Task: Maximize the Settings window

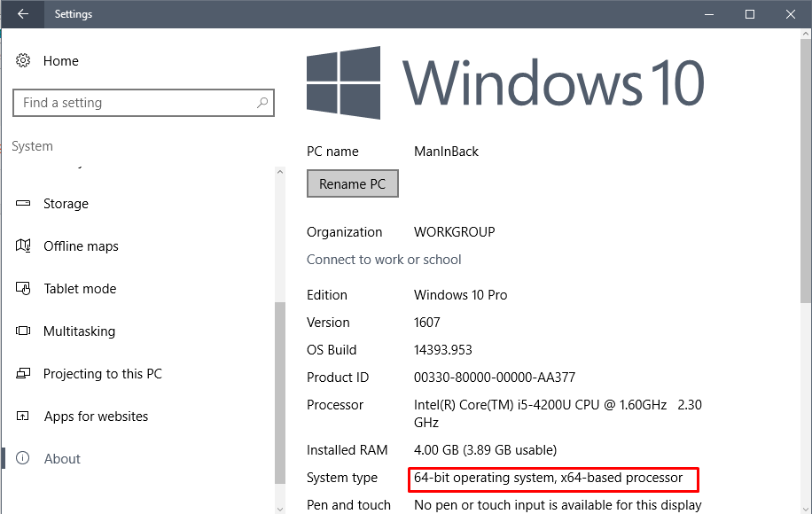Action: 750,14
